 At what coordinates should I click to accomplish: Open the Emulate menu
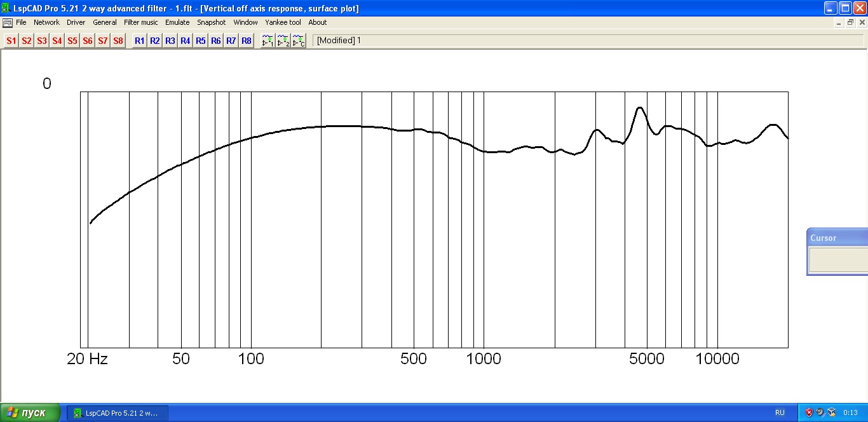177,22
